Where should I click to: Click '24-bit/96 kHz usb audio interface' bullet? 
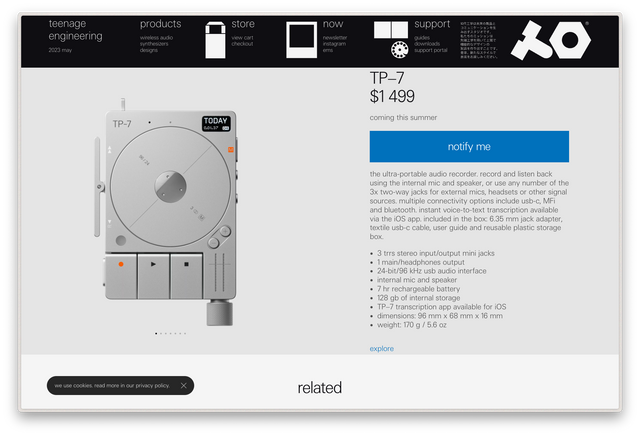tap(431, 271)
